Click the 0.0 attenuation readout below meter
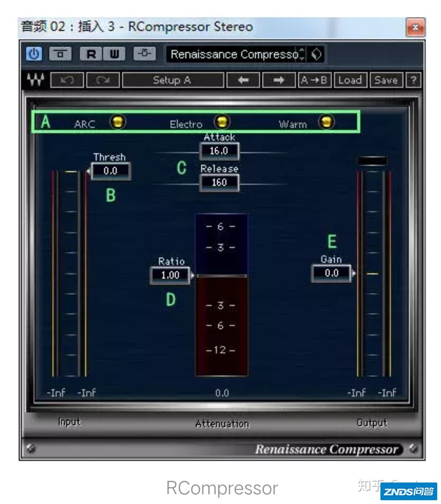The height and width of the screenshot is (504, 441). 222,393
